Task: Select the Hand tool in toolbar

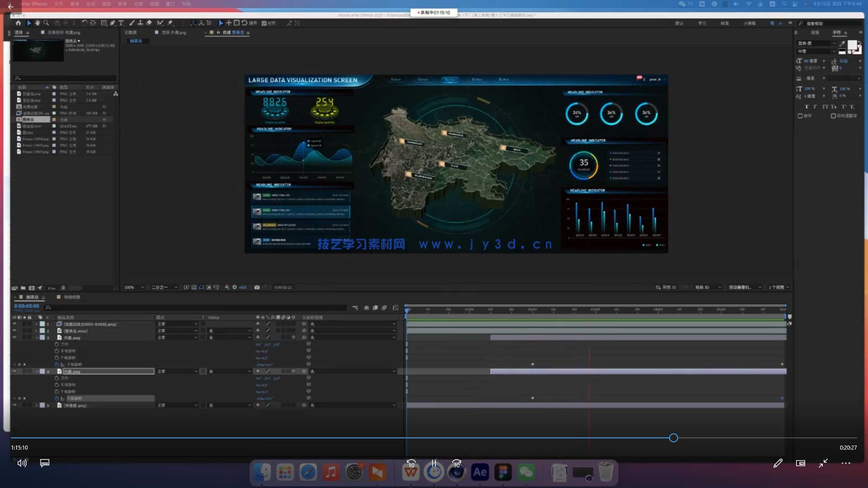Action: click(x=37, y=23)
